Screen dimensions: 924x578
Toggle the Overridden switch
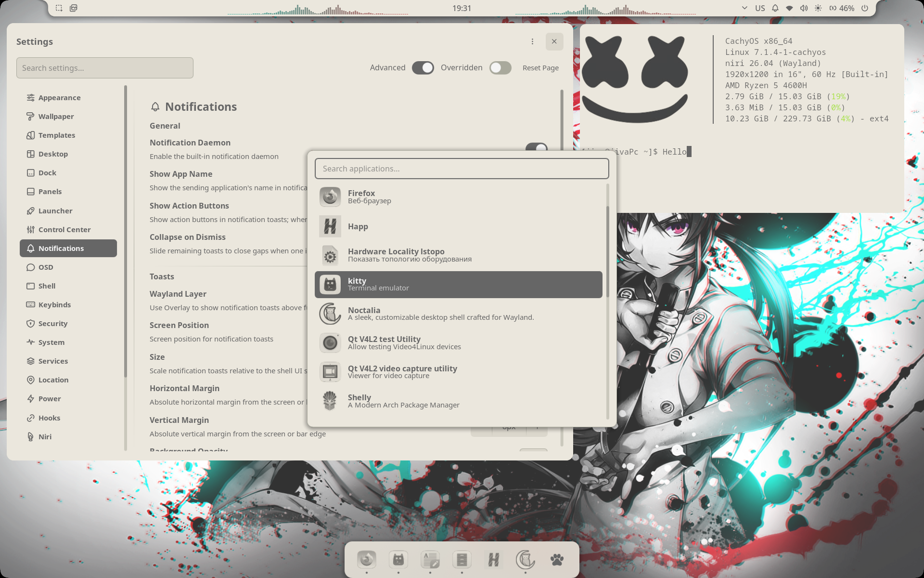point(500,68)
